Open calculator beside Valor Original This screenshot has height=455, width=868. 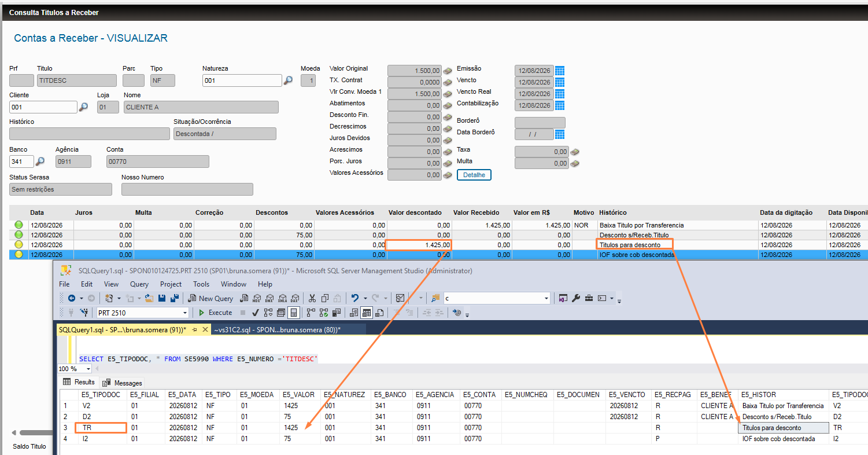coord(448,71)
